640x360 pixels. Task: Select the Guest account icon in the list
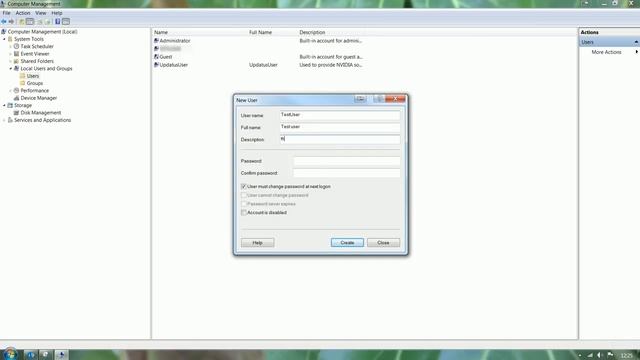click(x=156, y=56)
